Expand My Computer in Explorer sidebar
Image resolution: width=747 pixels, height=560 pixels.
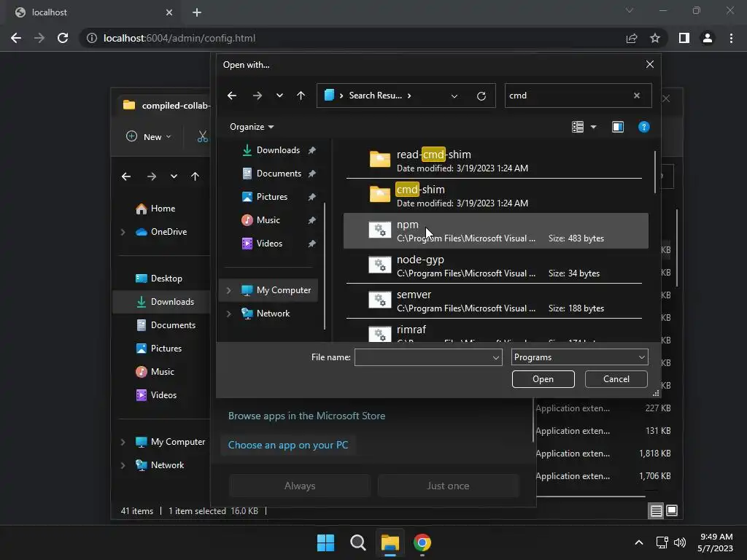pos(123,442)
